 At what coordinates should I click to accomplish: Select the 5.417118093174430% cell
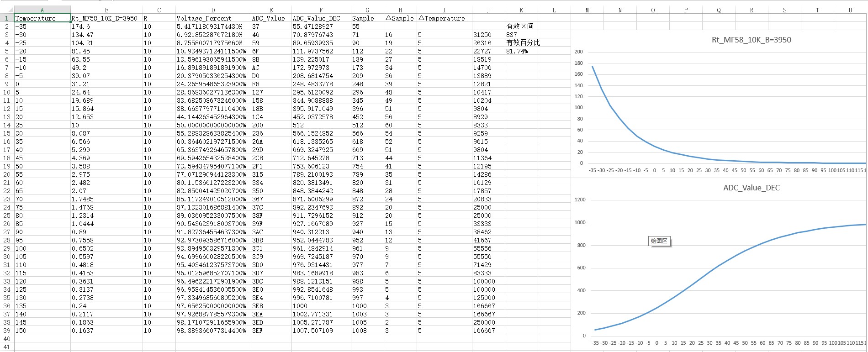point(213,26)
